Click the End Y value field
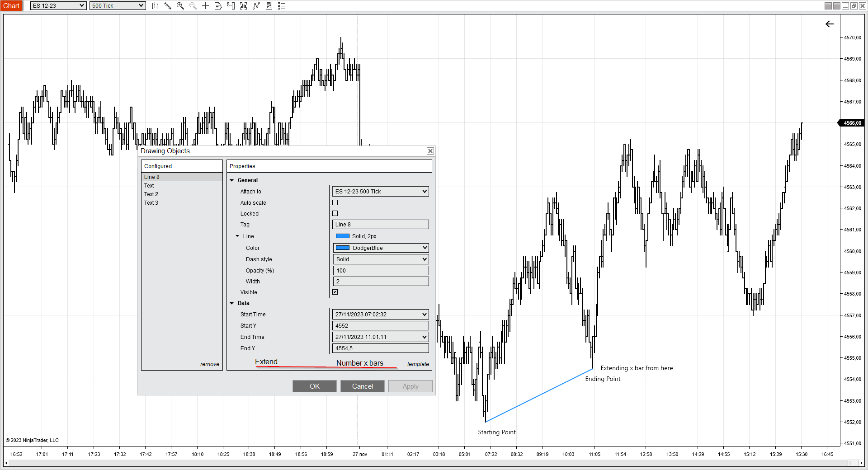The height and width of the screenshot is (470, 868). pos(381,348)
